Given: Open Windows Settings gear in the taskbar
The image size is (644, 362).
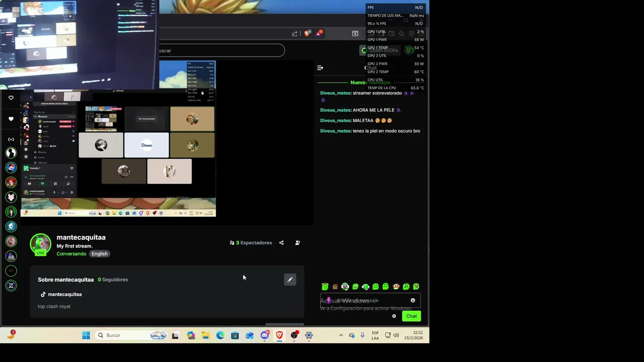Looking at the screenshot, I should coord(309,335).
